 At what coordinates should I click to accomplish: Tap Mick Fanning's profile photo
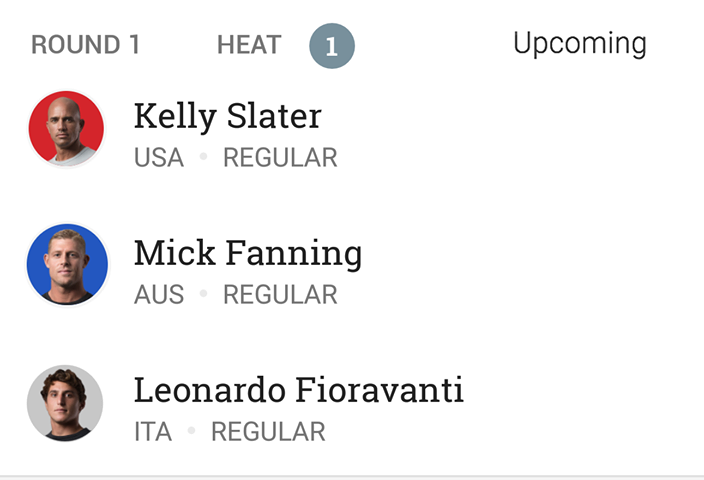coord(67,264)
